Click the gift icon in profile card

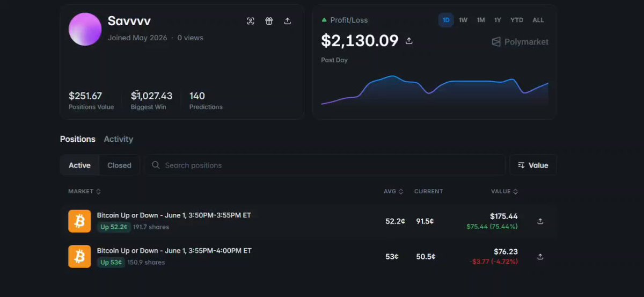(x=269, y=21)
